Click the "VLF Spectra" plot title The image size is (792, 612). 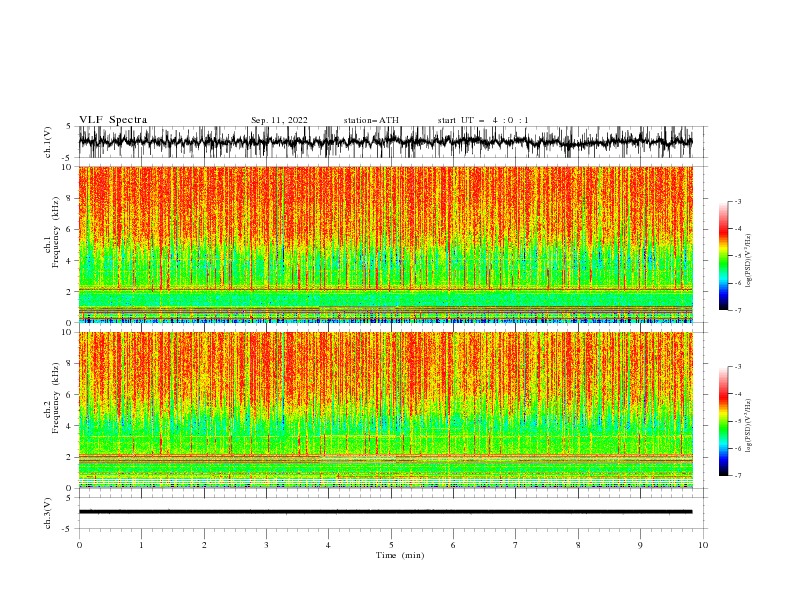(x=113, y=120)
